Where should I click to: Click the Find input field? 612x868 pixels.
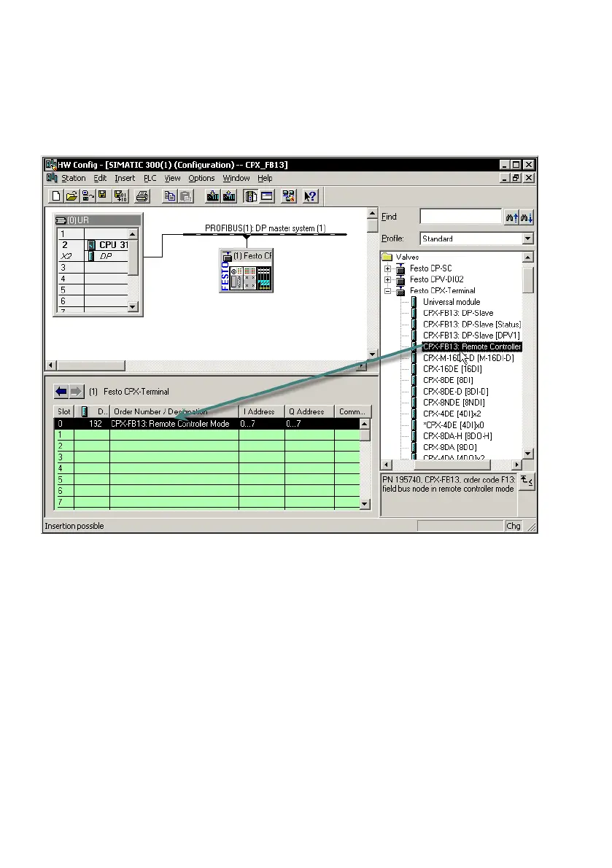[460, 217]
